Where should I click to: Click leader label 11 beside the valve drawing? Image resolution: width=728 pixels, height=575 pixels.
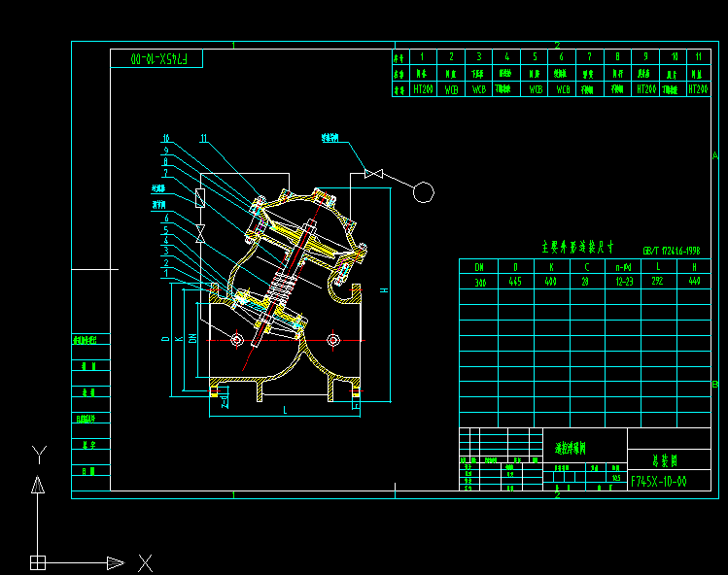204,138
